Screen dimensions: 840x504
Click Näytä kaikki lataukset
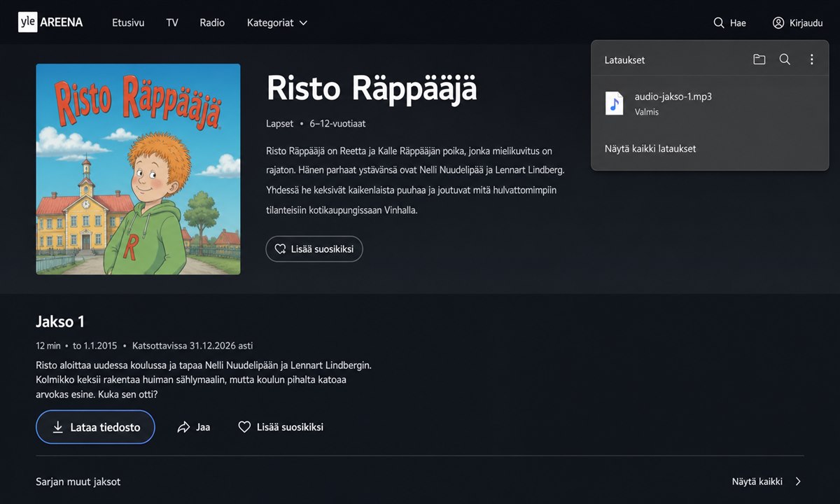pos(650,148)
